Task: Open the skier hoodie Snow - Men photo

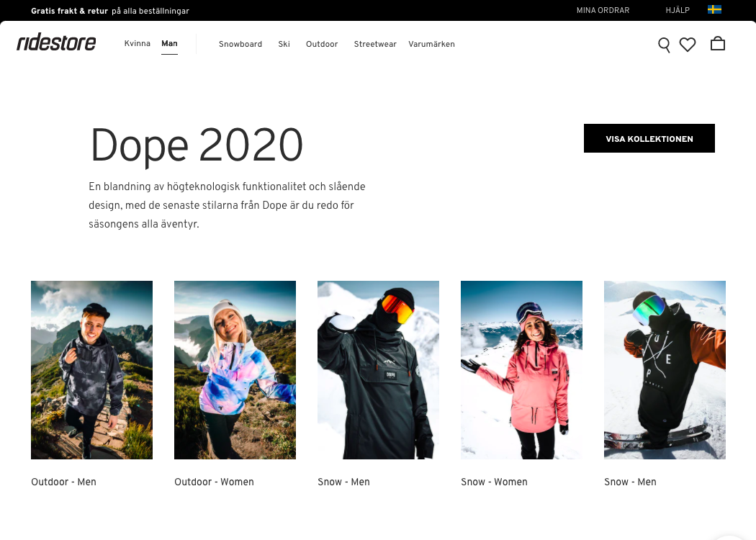Action: click(665, 370)
